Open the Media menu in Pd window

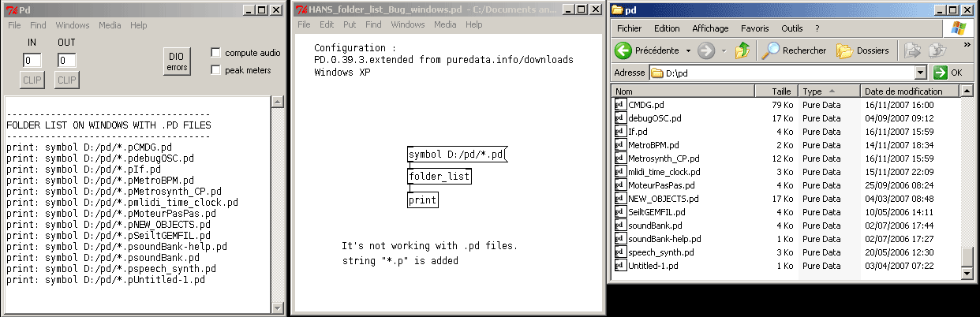(x=110, y=25)
